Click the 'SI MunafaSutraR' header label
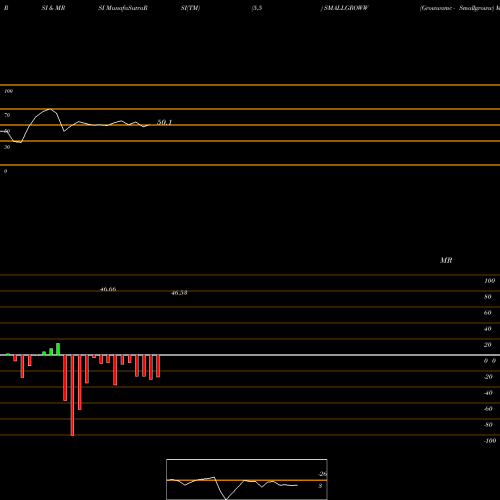Screen dimensions: 500x500 pos(123,8)
